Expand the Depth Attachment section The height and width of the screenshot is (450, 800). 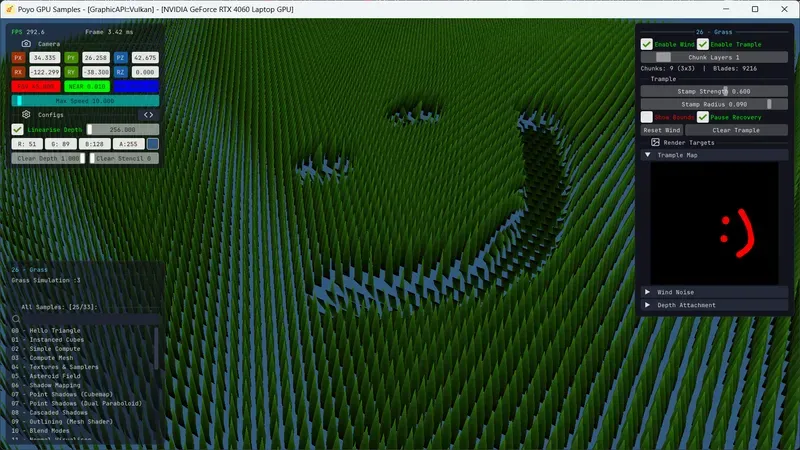tap(714, 305)
